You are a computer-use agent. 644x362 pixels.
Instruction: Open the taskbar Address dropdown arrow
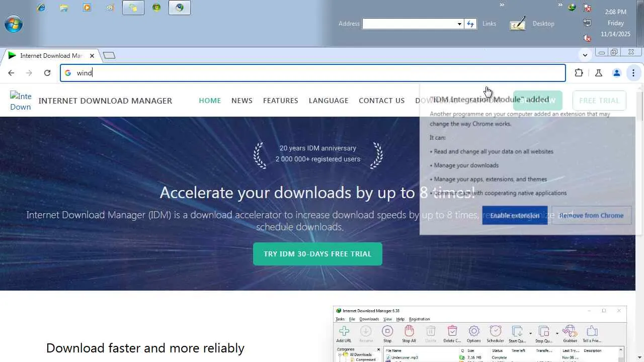pos(459,24)
